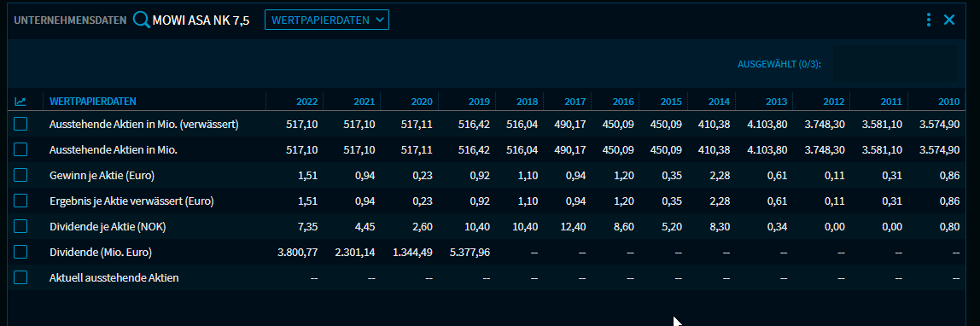Viewport: 980px width, 326px height.
Task: Click the 8,30 dividend per share value
Action: 720,227
